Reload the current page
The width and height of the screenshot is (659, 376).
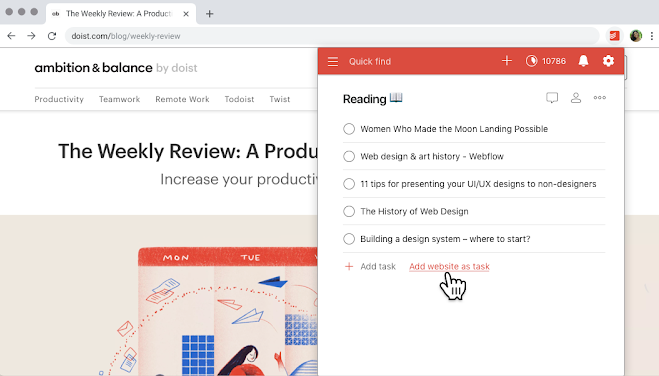[x=52, y=36]
